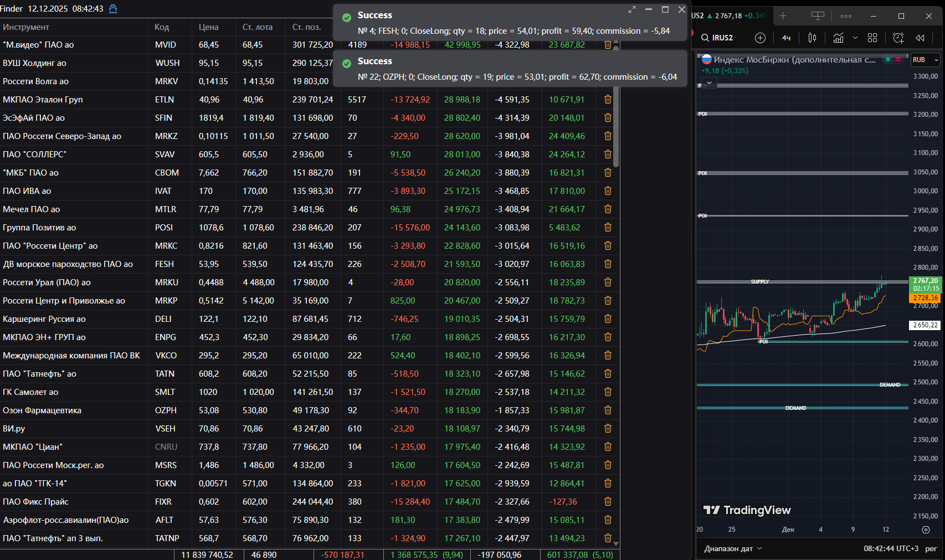Image resolution: width=945 pixels, height=560 pixels.
Task: Click the compare/add symbol plus icon
Action: pos(760,38)
